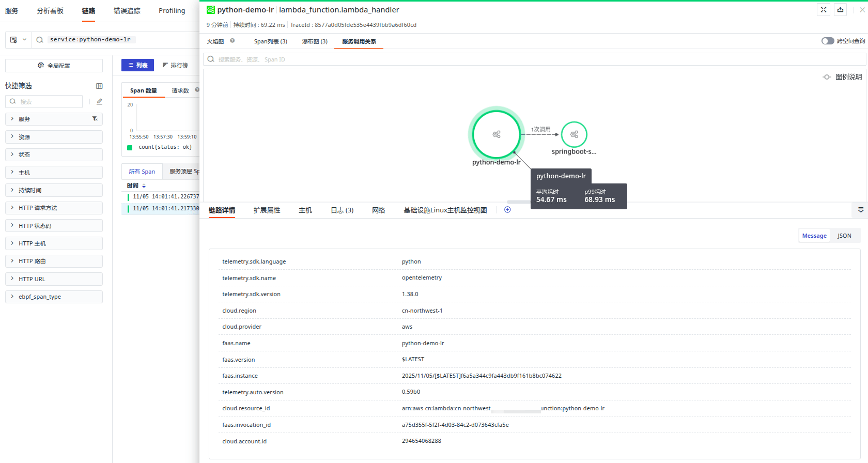The width and height of the screenshot is (868, 463).
Task: Expand the HTTP 请求方法 filter group
Action: tap(54, 208)
